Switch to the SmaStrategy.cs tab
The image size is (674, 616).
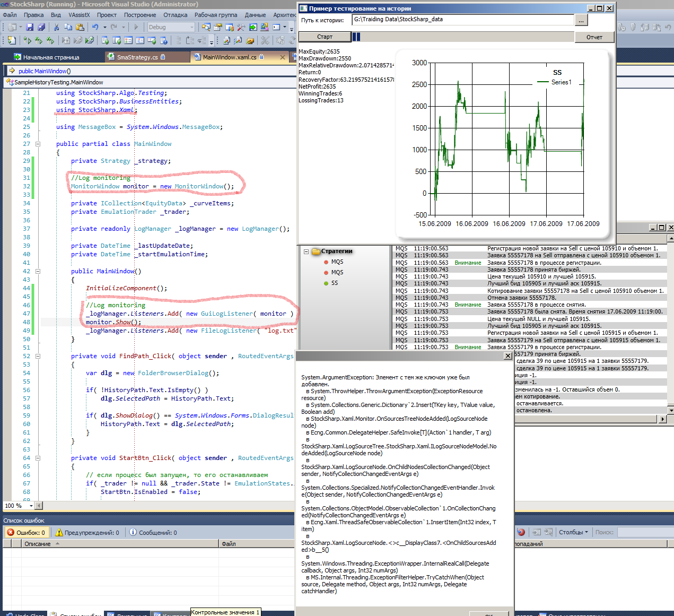[x=137, y=57]
